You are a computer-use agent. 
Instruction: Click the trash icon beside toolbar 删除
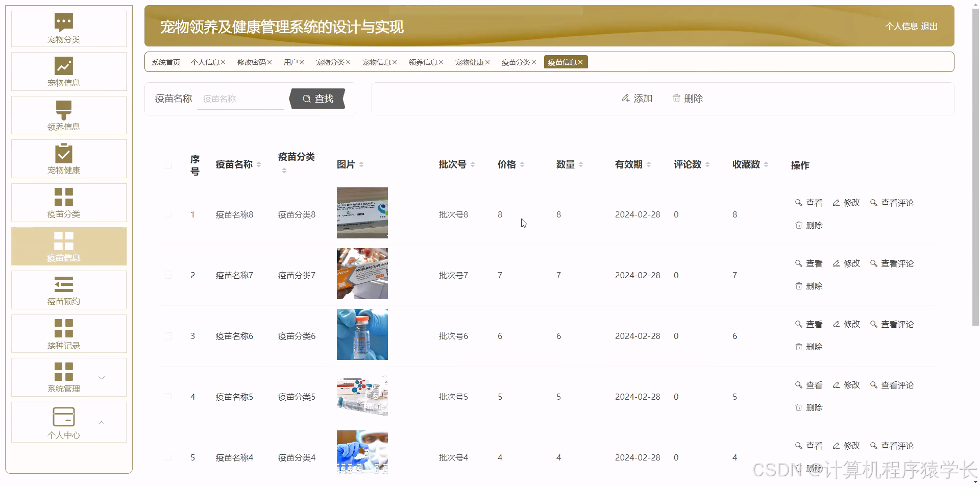(676, 98)
